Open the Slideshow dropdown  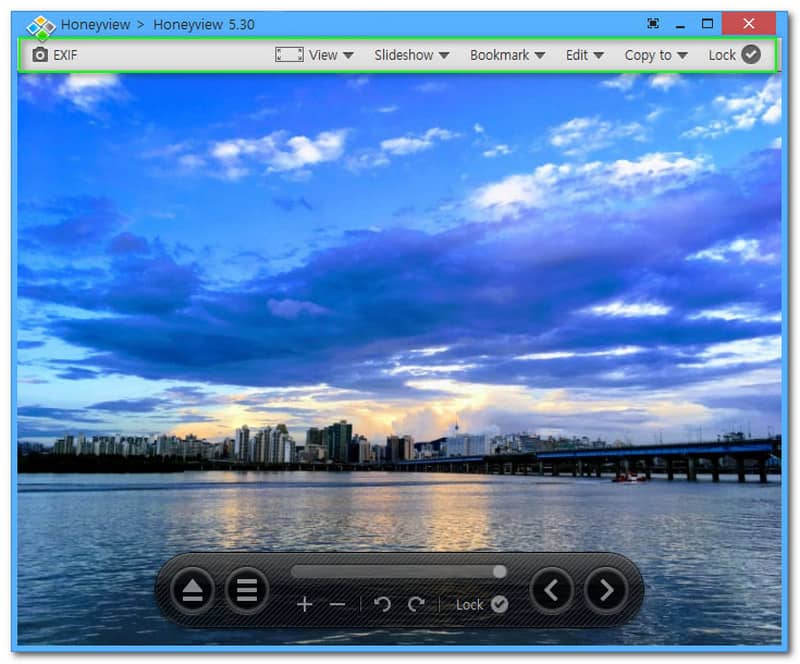click(x=411, y=55)
